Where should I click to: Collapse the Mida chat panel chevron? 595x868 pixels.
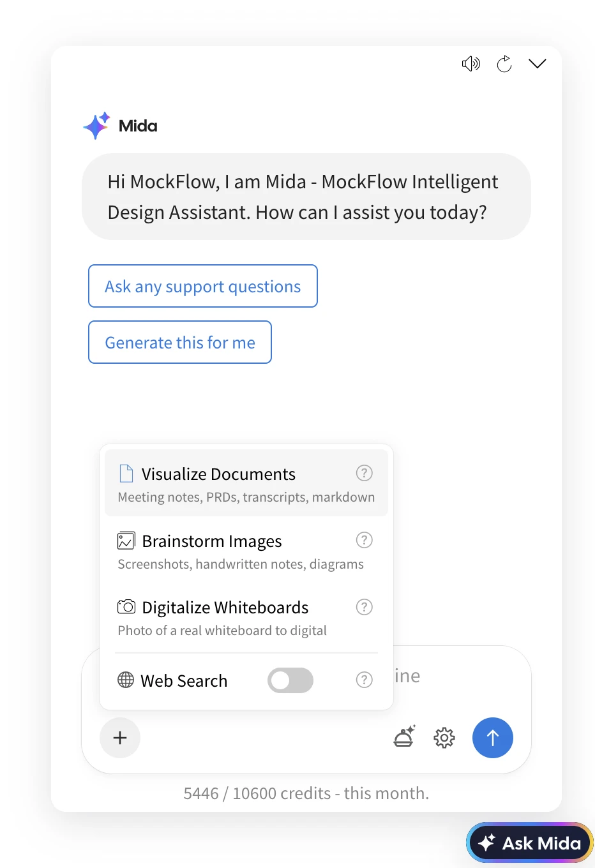point(538,64)
